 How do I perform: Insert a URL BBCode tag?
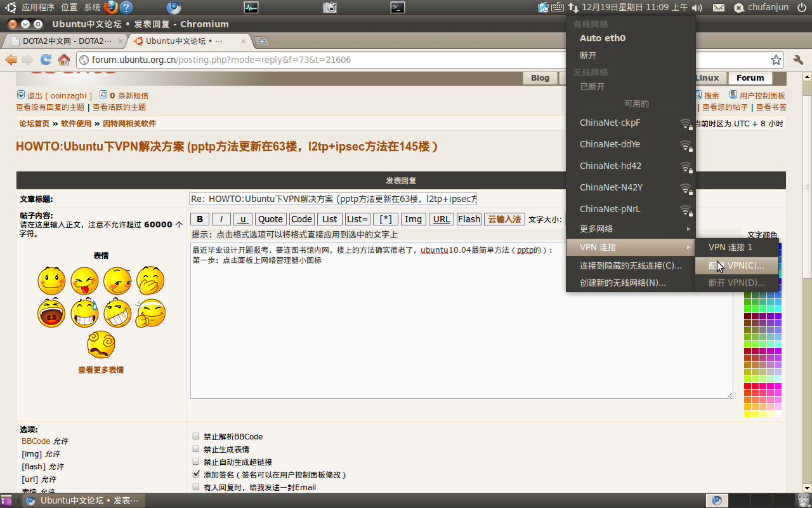[x=442, y=219]
